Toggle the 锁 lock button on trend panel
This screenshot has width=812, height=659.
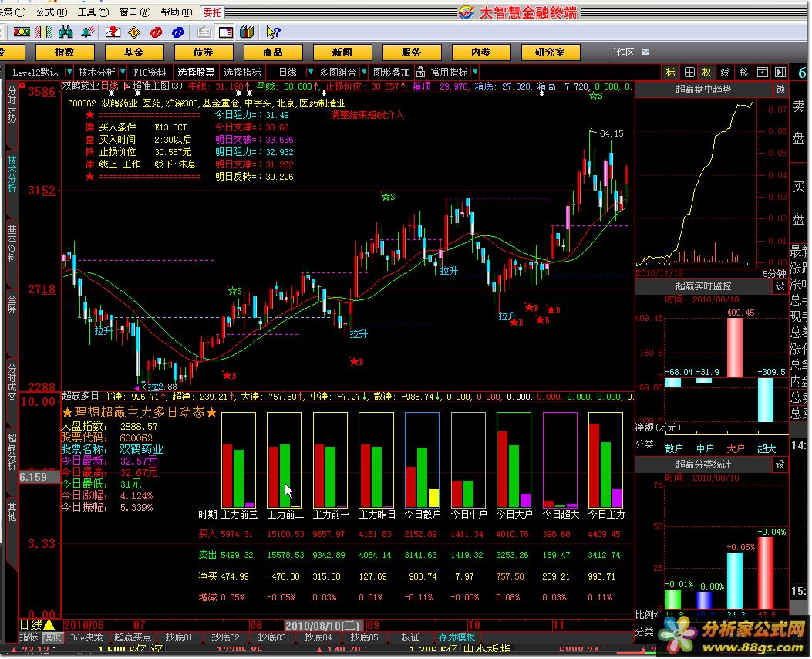(780, 90)
